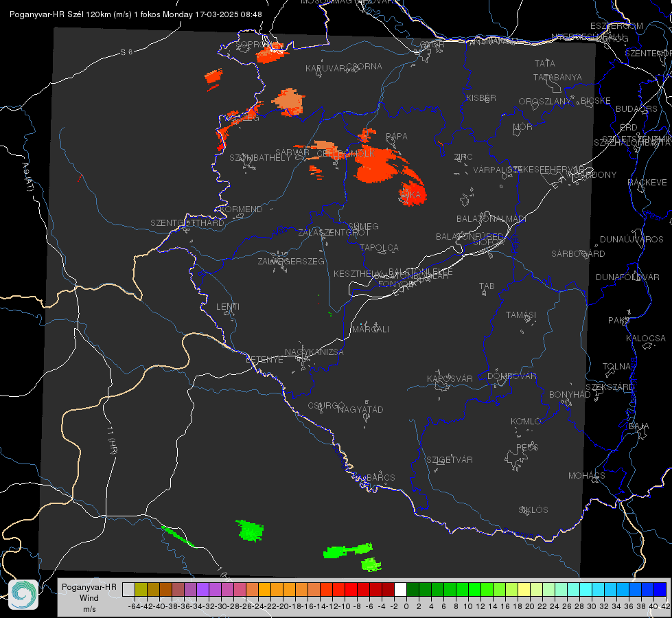Click the PAPA town label
Image resolution: width=672 pixels, height=618 pixels.
[397, 137]
